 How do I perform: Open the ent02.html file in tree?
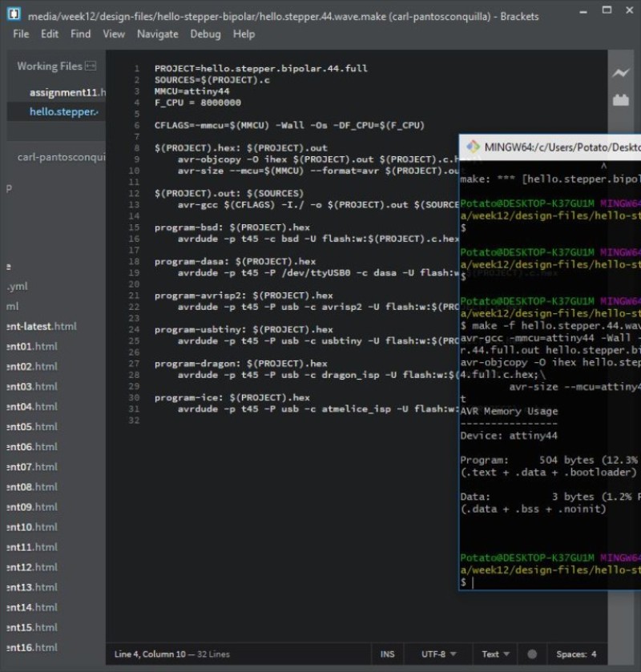pos(32,366)
